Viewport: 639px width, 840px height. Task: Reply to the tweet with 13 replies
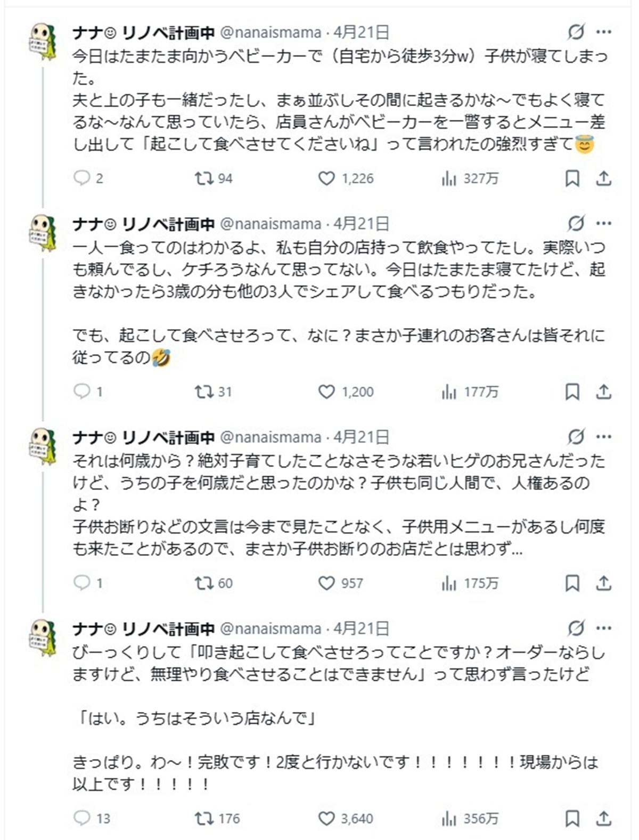(81, 818)
